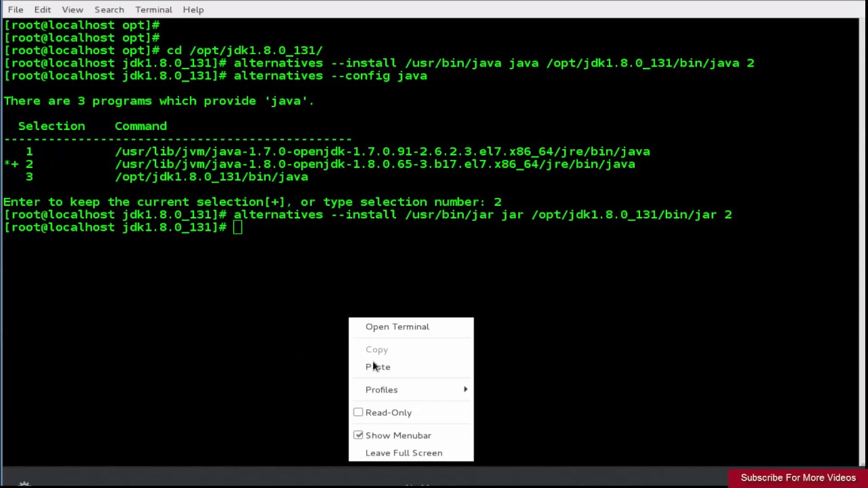Expand the Profiles submenu
This screenshot has width=868, height=488.
point(411,390)
